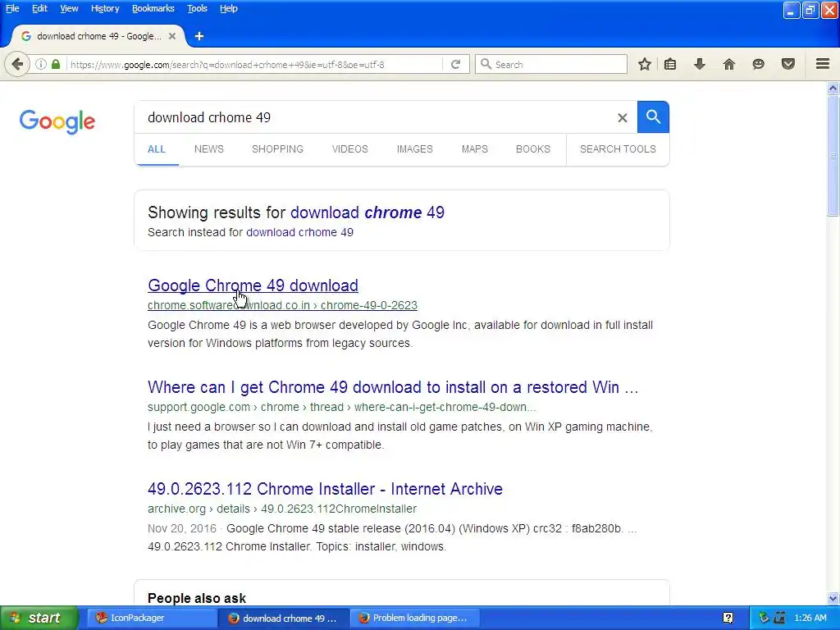The image size is (840, 630).
Task: Submit search with the blue magnifier button
Action: click(x=653, y=116)
